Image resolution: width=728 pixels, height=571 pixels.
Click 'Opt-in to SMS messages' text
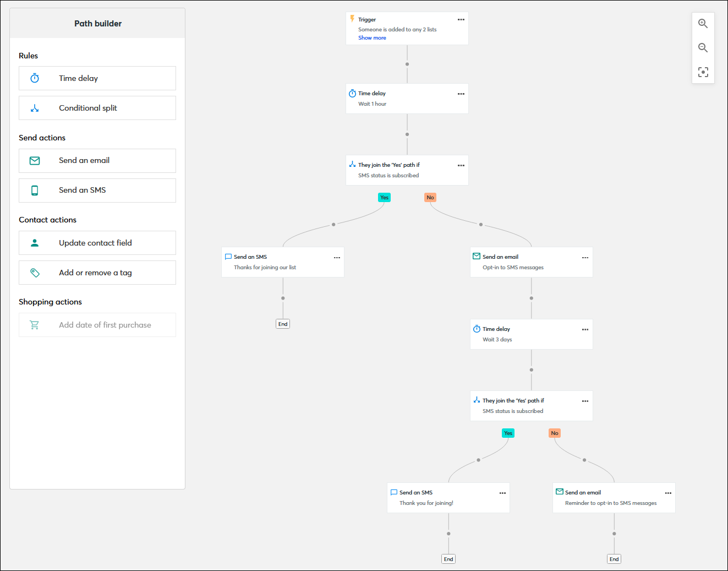point(513,268)
